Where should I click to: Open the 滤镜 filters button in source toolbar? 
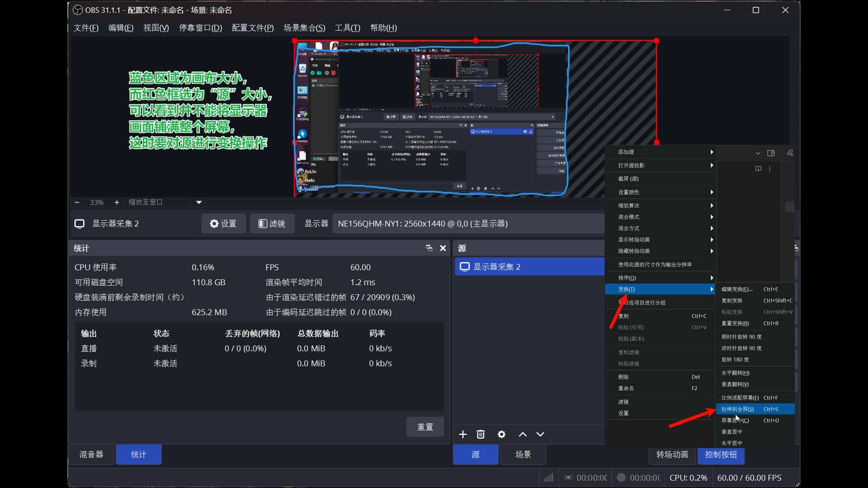pyautogui.click(x=272, y=224)
